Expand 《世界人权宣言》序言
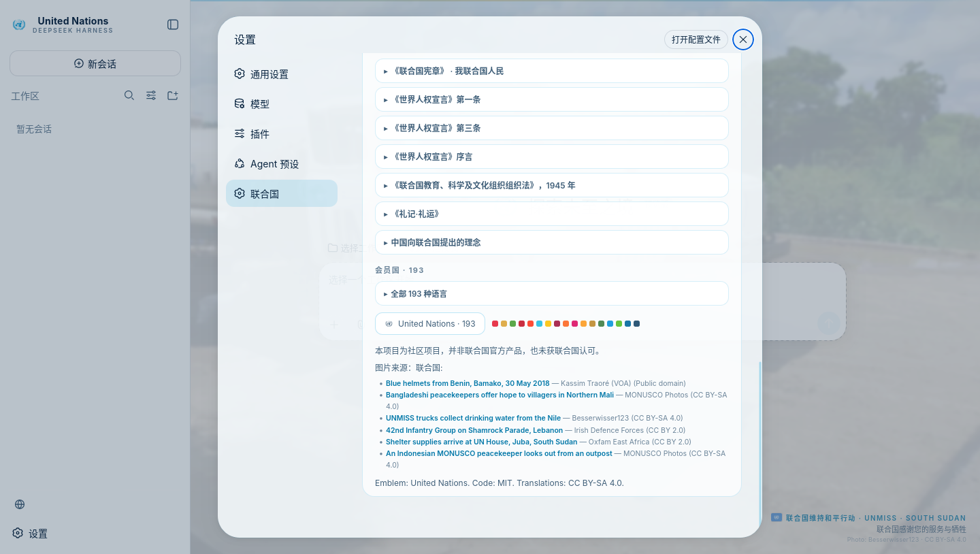 click(552, 157)
